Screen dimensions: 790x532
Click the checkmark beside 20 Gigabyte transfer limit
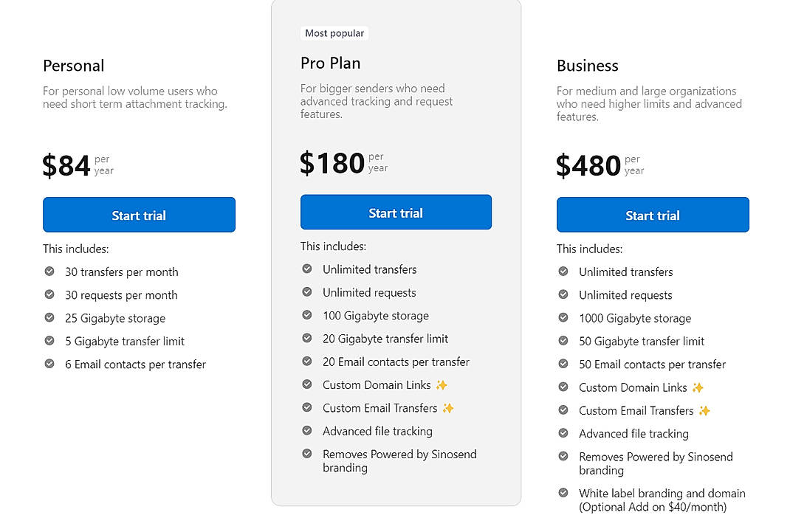tap(306, 339)
